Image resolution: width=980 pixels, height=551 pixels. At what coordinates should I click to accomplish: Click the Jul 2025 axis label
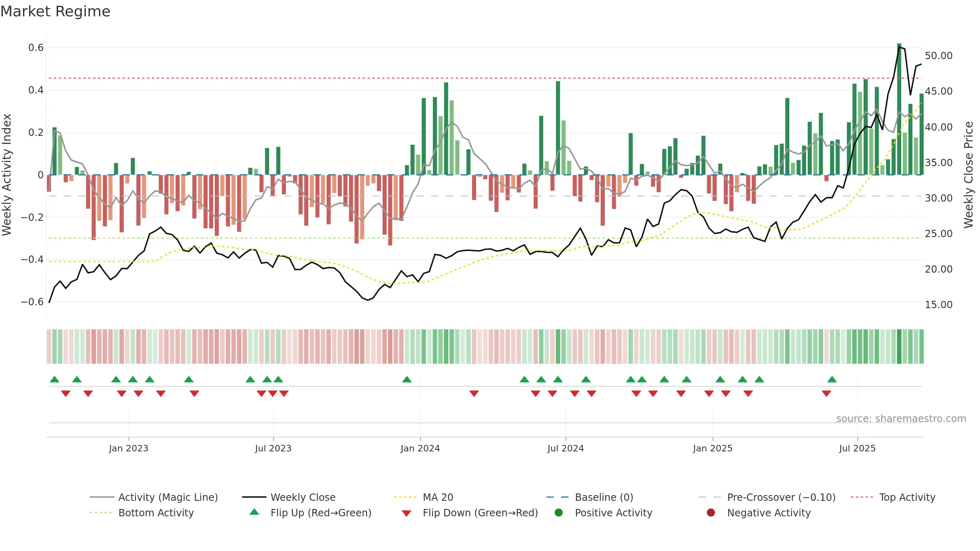click(x=857, y=448)
